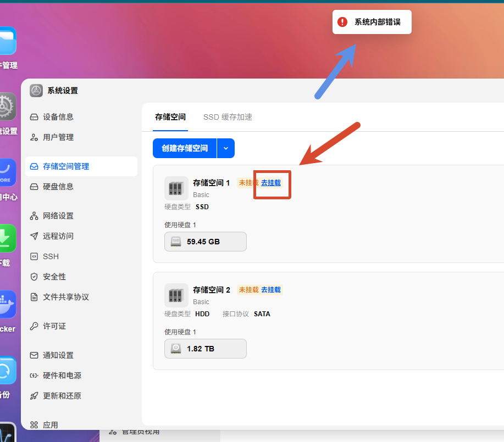Click the 更新和还原 rocket icon
The height and width of the screenshot is (442, 504).
tap(34, 396)
